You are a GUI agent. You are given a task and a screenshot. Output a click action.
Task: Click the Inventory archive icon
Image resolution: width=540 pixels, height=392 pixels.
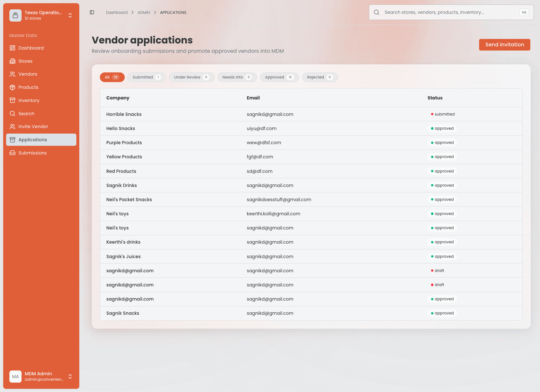click(x=13, y=100)
